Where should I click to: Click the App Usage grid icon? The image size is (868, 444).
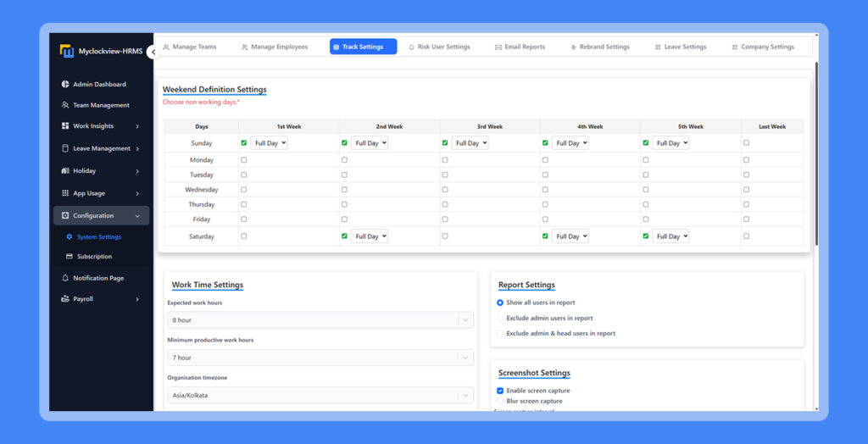pos(65,193)
